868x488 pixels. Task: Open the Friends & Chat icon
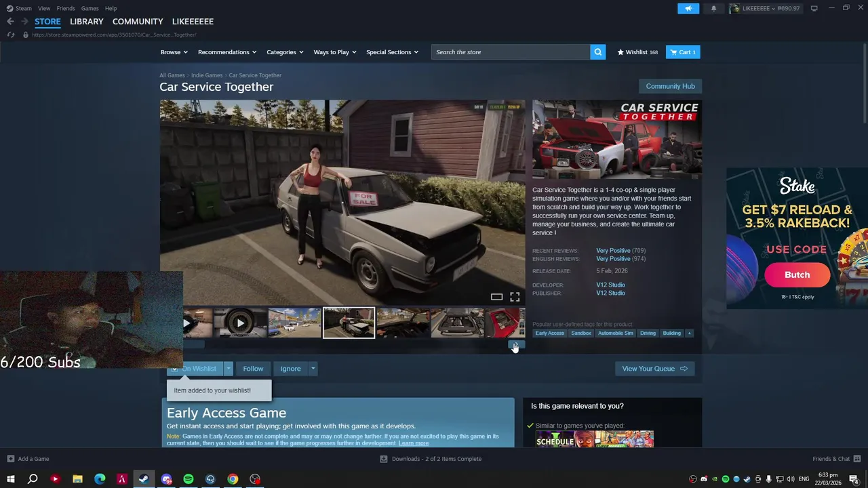coord(856,459)
